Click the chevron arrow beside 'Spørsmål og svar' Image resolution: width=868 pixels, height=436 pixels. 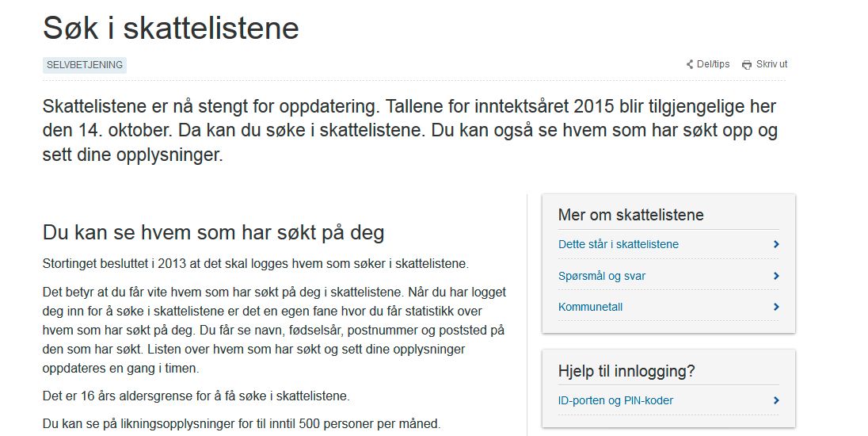[776, 276]
